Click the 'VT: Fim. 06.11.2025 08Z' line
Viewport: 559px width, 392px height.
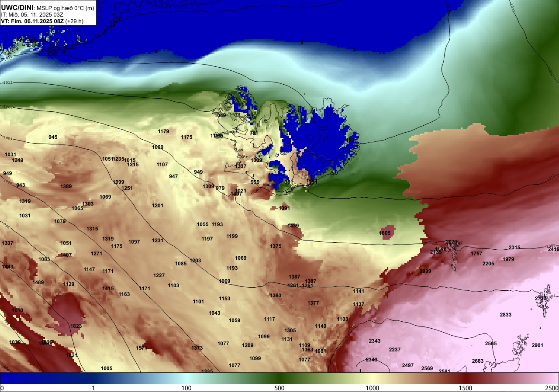coord(32,21)
